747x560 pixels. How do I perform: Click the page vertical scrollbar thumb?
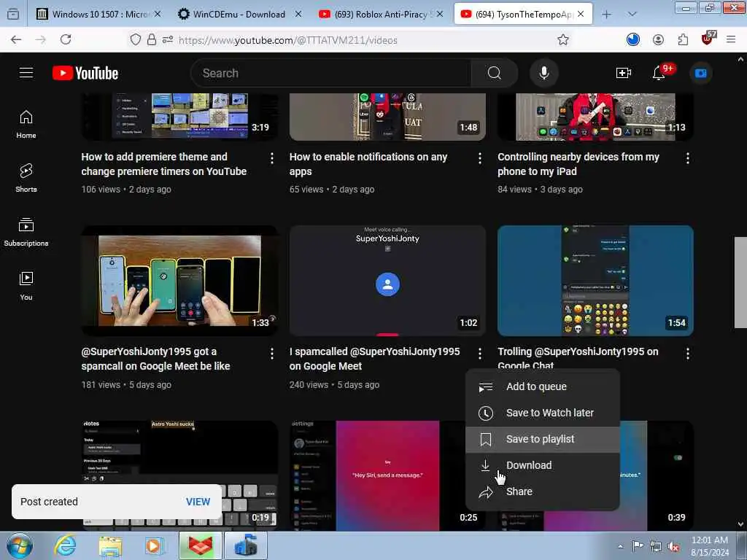740,282
